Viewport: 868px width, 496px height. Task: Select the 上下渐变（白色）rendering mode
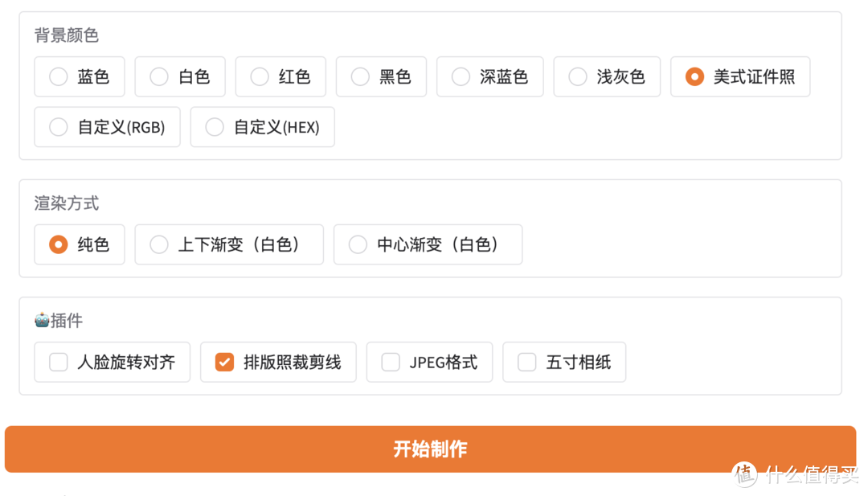coord(228,244)
